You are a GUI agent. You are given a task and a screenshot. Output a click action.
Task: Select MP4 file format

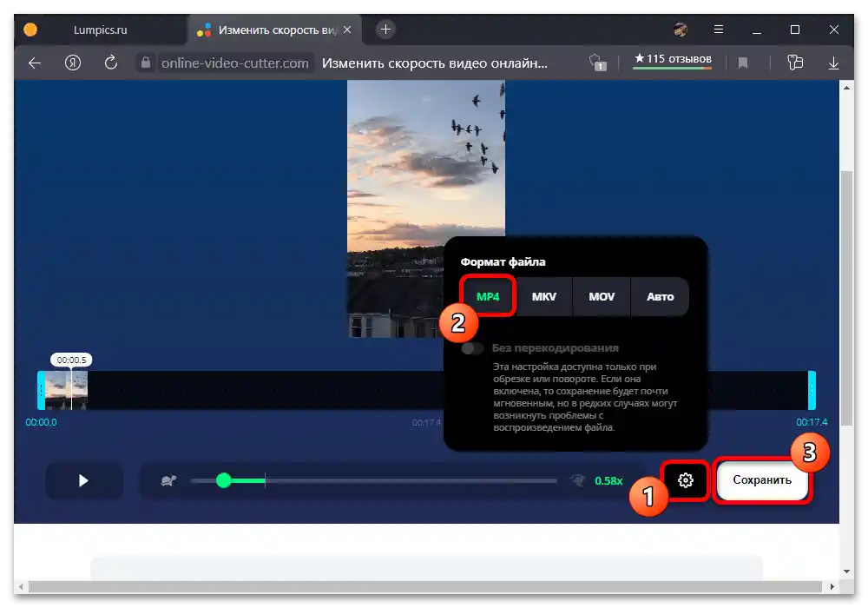[x=488, y=297]
